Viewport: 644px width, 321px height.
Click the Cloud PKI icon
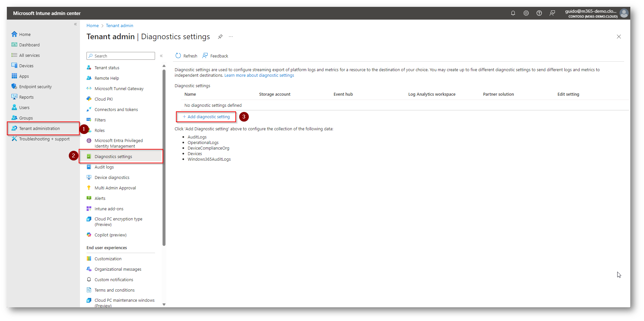tap(89, 99)
